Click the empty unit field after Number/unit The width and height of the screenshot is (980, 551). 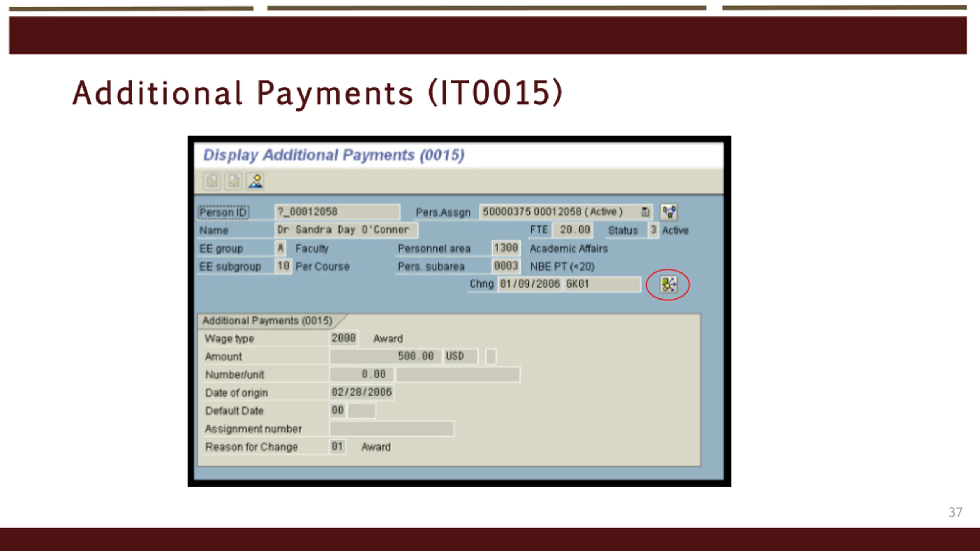[x=458, y=374]
